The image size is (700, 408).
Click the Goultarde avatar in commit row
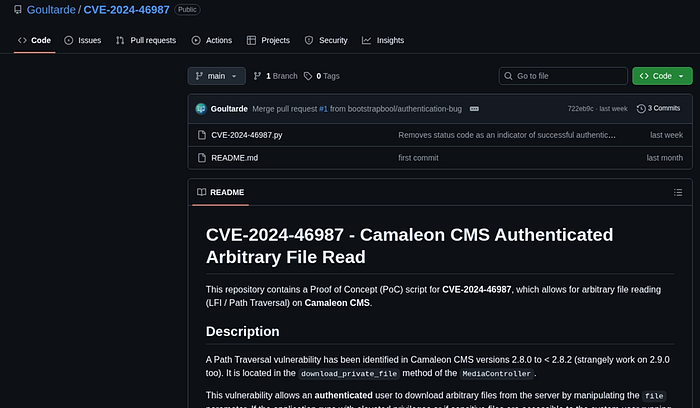point(201,108)
